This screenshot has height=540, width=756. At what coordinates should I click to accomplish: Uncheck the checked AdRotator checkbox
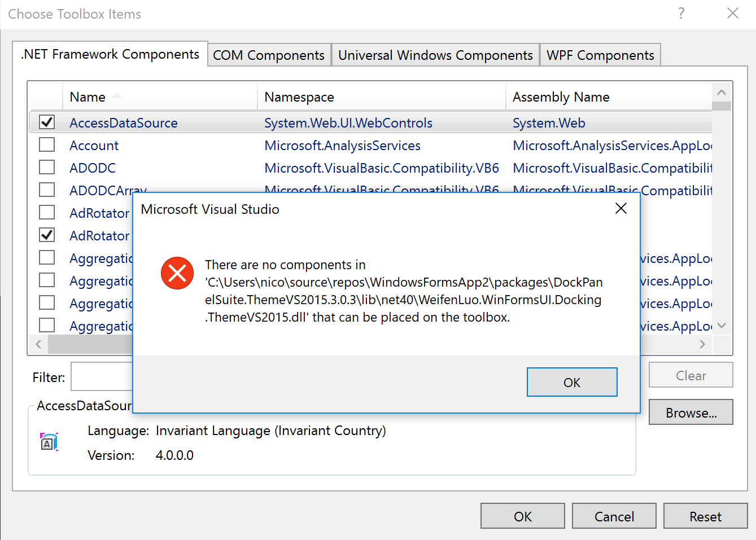[x=47, y=235]
